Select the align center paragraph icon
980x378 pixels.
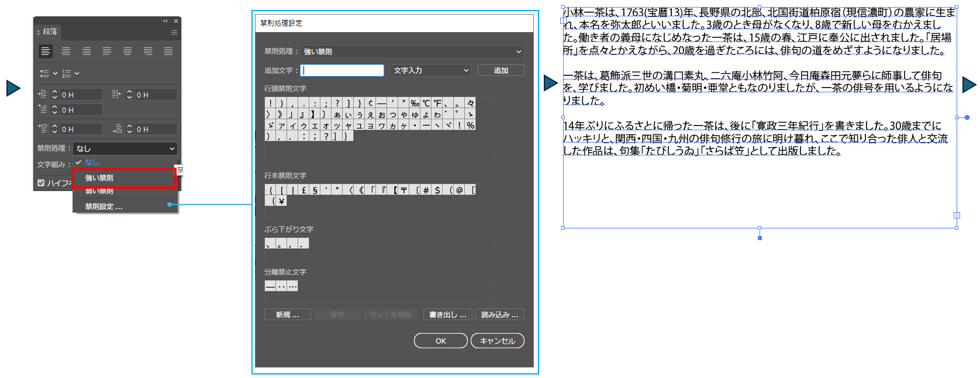(x=66, y=51)
